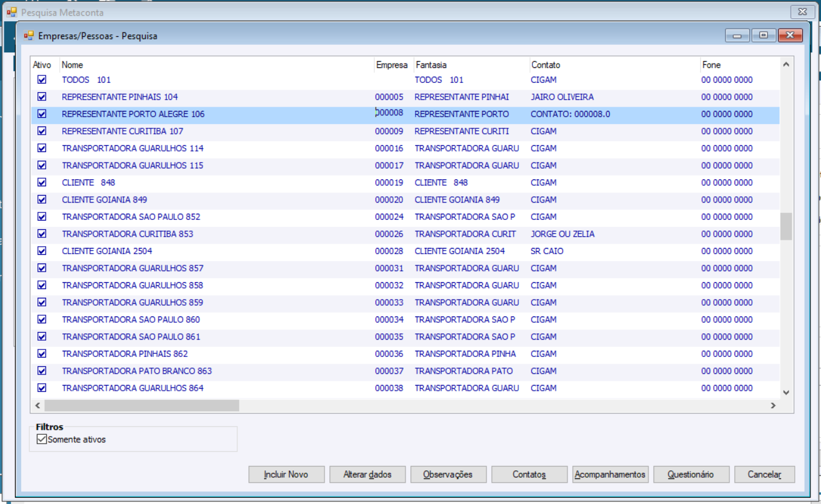Viewport: 821px width, 504px height.
Task: Click Empresa code 000037
Action: point(389,371)
